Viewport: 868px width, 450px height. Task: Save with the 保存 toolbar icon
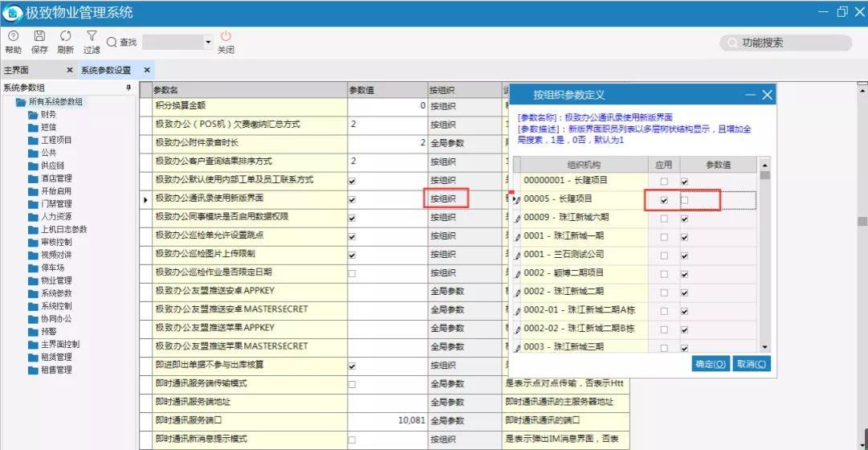click(39, 36)
